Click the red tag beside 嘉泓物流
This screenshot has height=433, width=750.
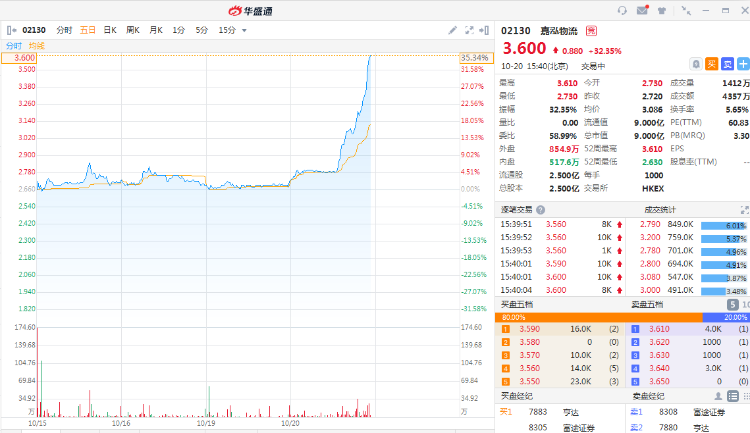tap(591, 31)
